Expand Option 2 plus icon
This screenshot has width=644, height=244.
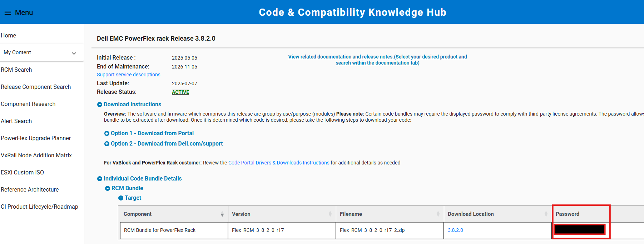[x=107, y=144]
